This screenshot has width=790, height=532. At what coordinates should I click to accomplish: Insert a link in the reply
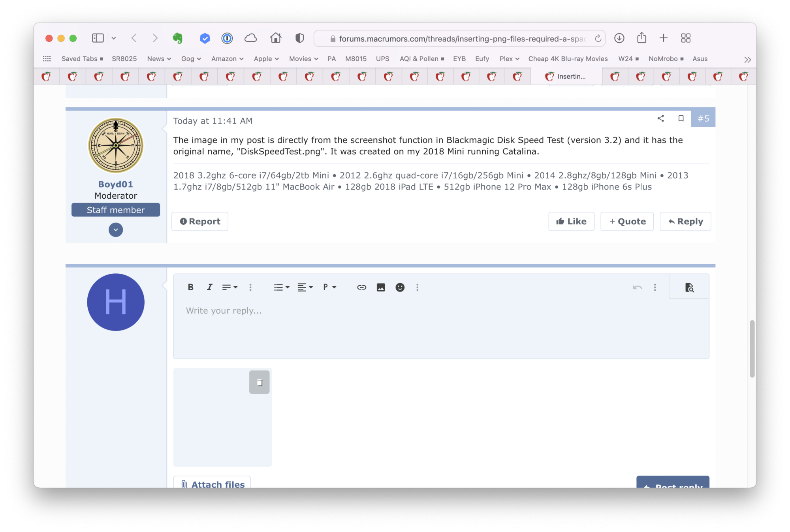[361, 287]
